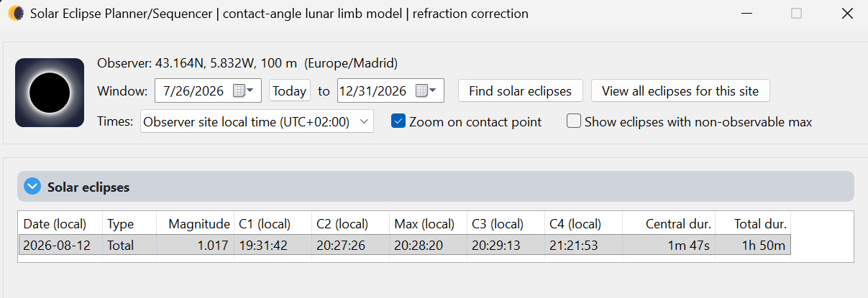Click the total eclipse corona thumbnail
This screenshot has width=868, height=298.
coord(50,93)
